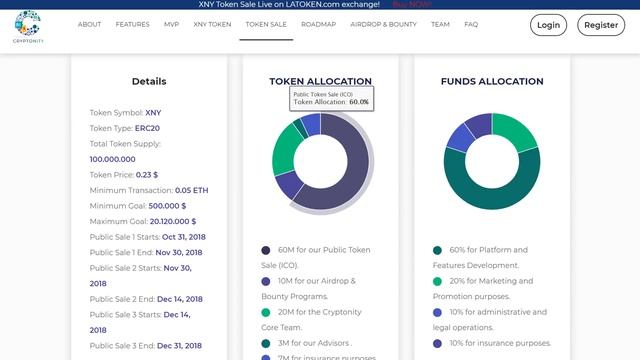The height and width of the screenshot is (360, 640).
Task: Click the 'Dec 31, 2018' end date
Action: (180, 346)
